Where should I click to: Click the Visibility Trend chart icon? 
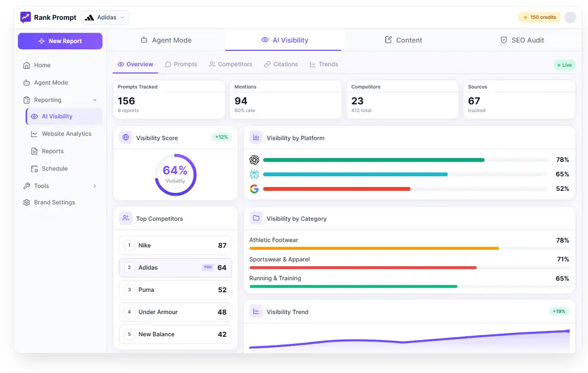256,311
